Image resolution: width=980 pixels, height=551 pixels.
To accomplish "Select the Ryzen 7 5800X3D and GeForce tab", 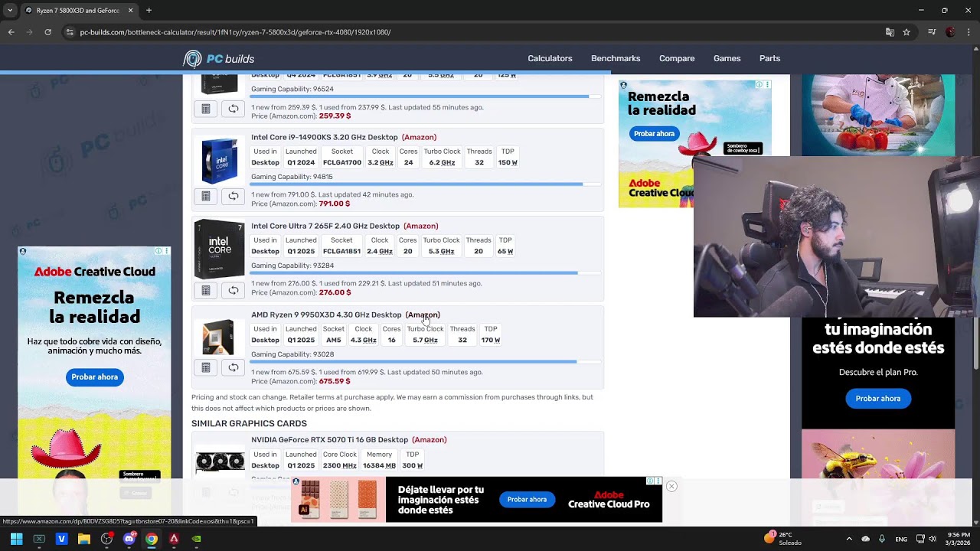I will [x=79, y=11].
